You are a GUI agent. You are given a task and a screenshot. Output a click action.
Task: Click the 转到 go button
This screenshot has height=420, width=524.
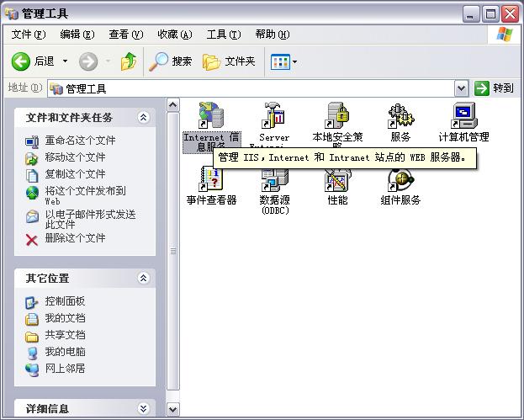[494, 88]
